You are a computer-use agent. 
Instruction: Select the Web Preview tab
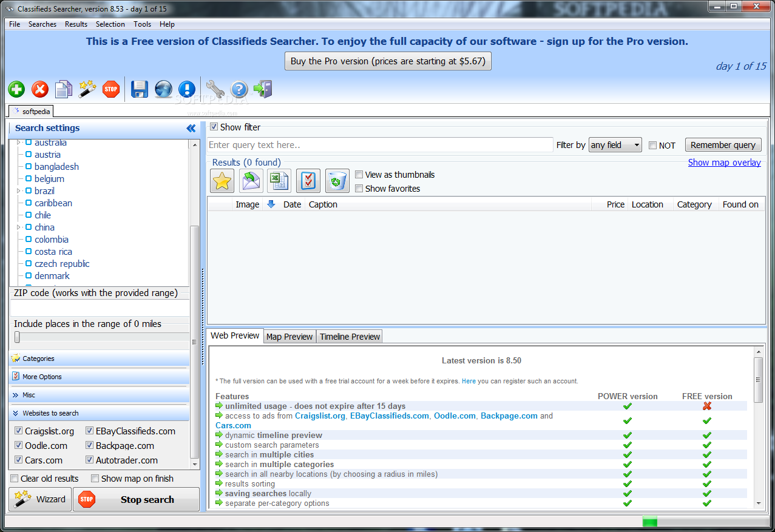pos(235,335)
